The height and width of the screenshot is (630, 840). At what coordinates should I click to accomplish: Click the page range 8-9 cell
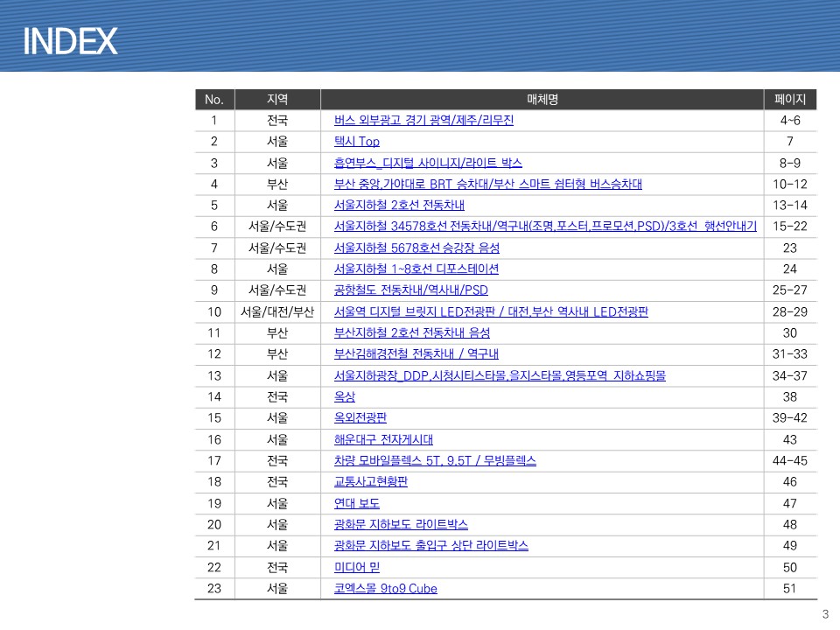pyautogui.click(x=790, y=163)
